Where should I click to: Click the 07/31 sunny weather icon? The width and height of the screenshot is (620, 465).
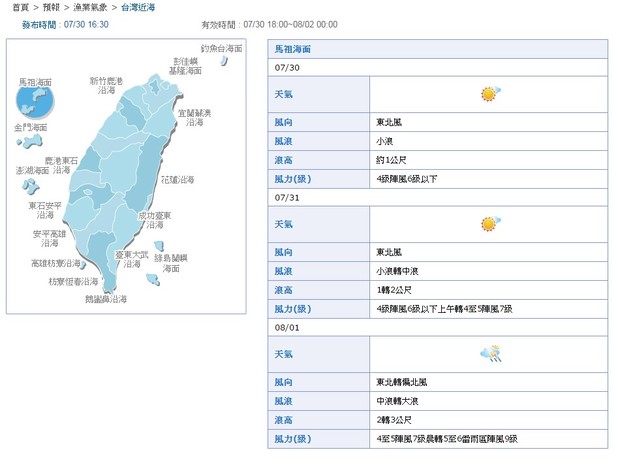point(489,224)
